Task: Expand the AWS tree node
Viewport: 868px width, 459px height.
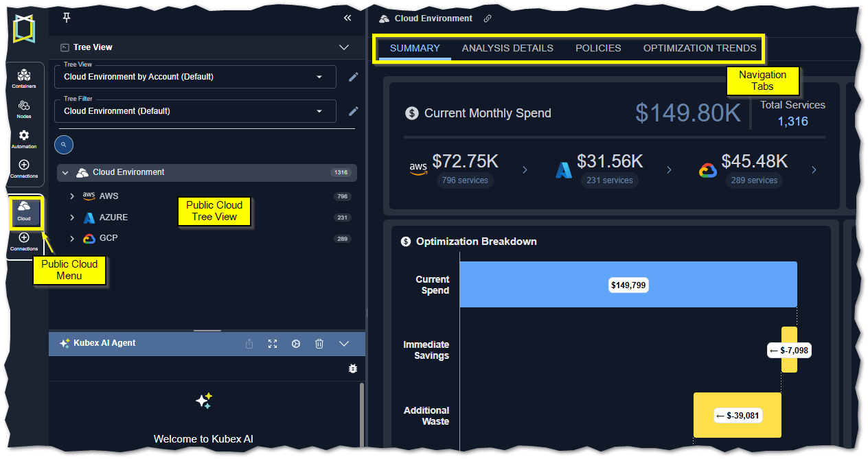Action: [72, 196]
